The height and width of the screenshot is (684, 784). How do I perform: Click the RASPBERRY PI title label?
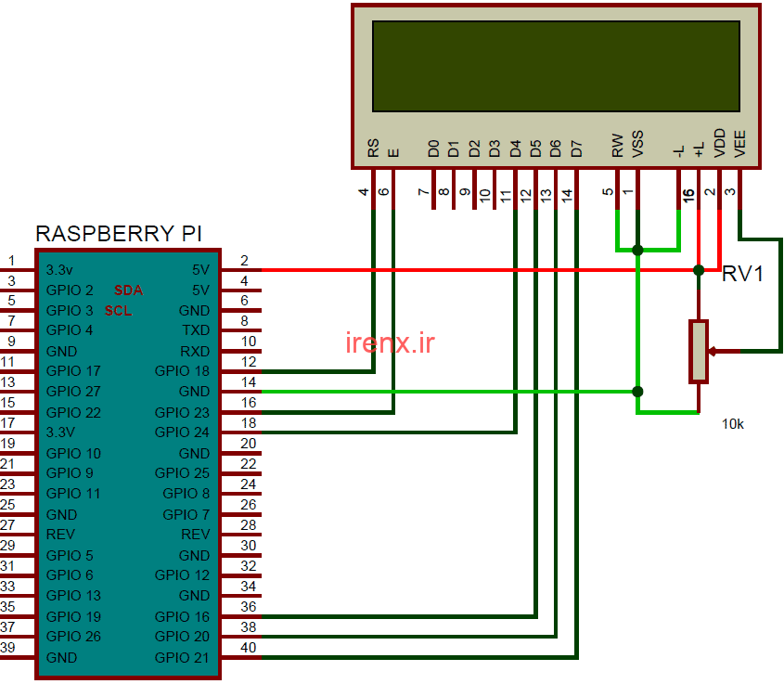coord(118,233)
